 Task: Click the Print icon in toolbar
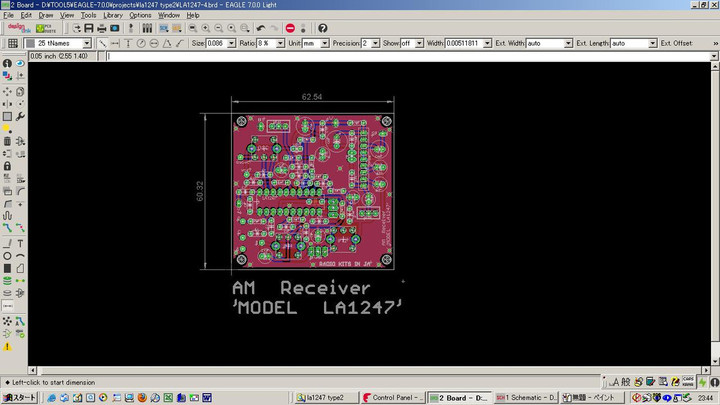(x=101, y=28)
